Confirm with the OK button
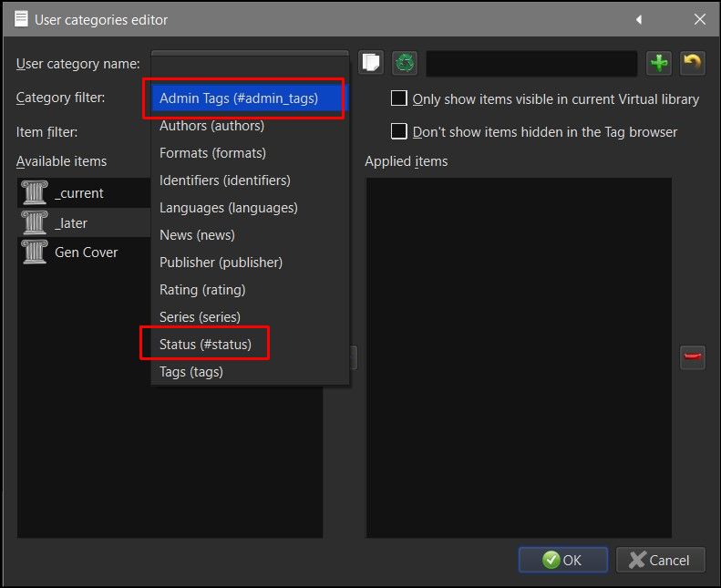This screenshot has height=588, width=721. 562,560
